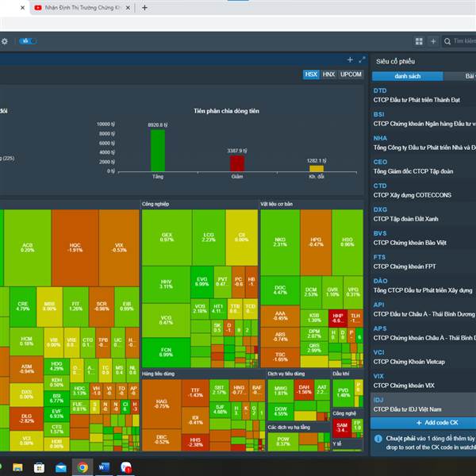Click the red Giảm bar

pyautogui.click(x=237, y=163)
